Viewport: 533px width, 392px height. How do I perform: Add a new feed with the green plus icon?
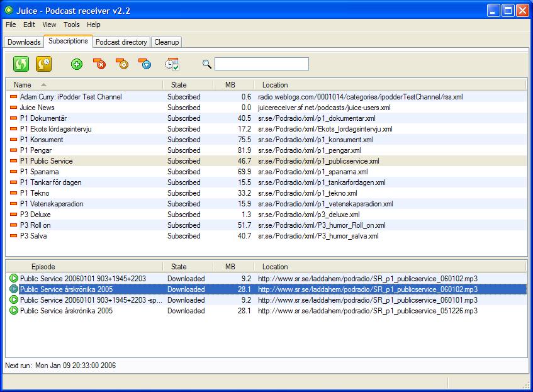(x=77, y=64)
